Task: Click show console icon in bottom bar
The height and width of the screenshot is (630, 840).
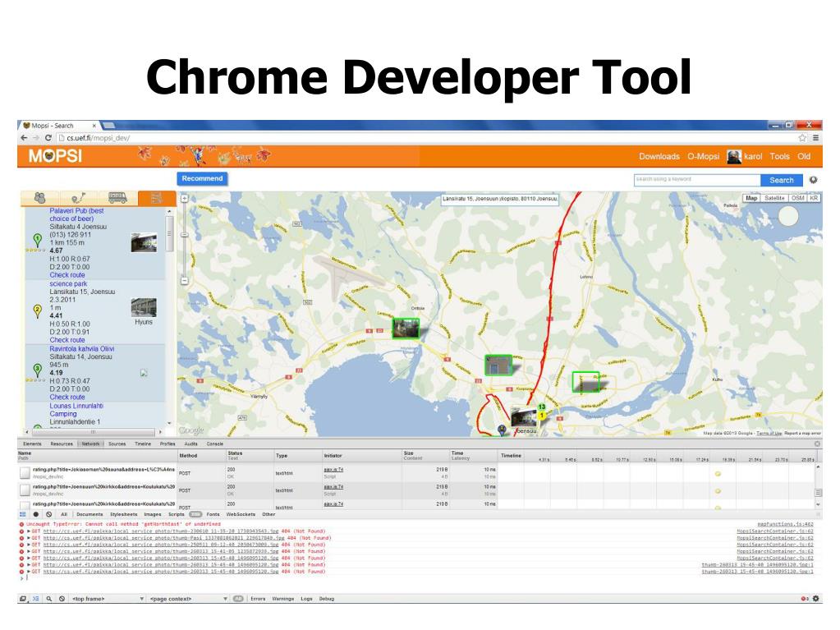Action: coord(36,599)
